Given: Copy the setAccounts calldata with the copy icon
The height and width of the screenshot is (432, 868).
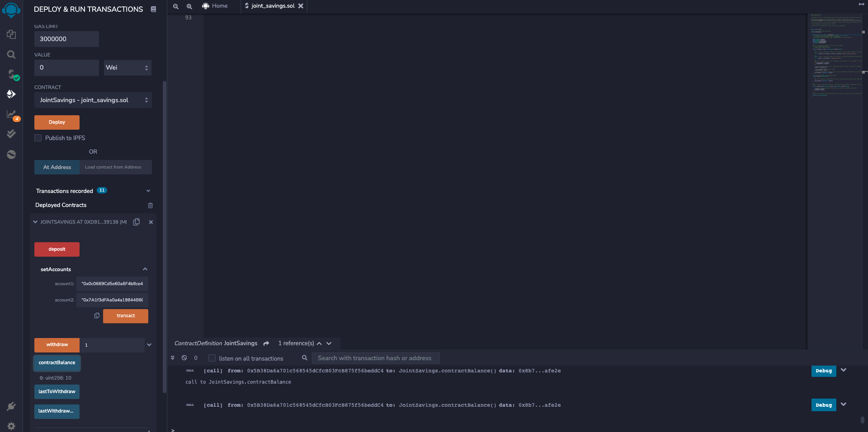Looking at the screenshot, I should 97,316.
